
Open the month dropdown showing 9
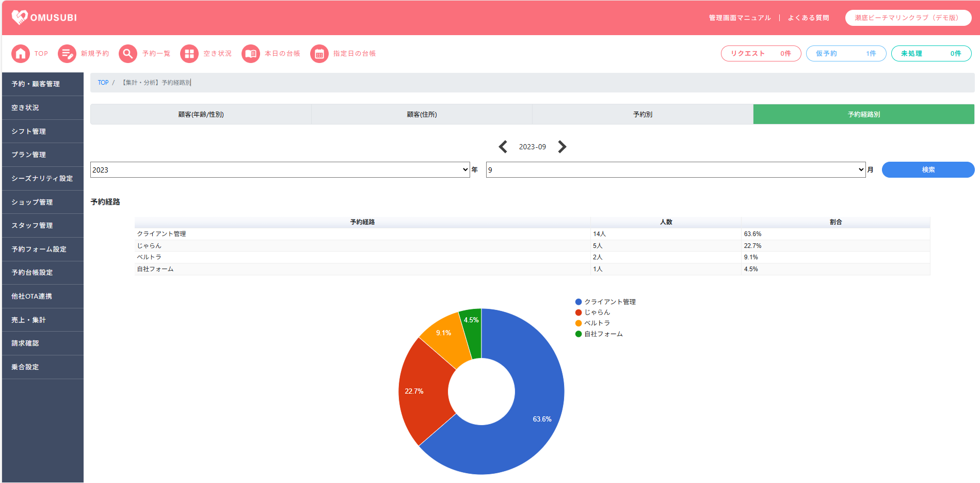675,170
